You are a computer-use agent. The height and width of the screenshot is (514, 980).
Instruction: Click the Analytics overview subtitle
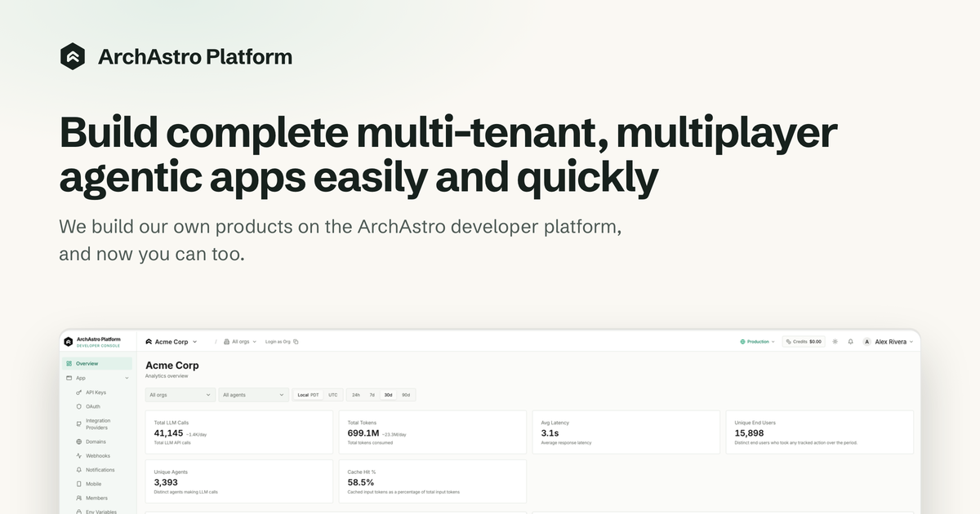tap(167, 376)
